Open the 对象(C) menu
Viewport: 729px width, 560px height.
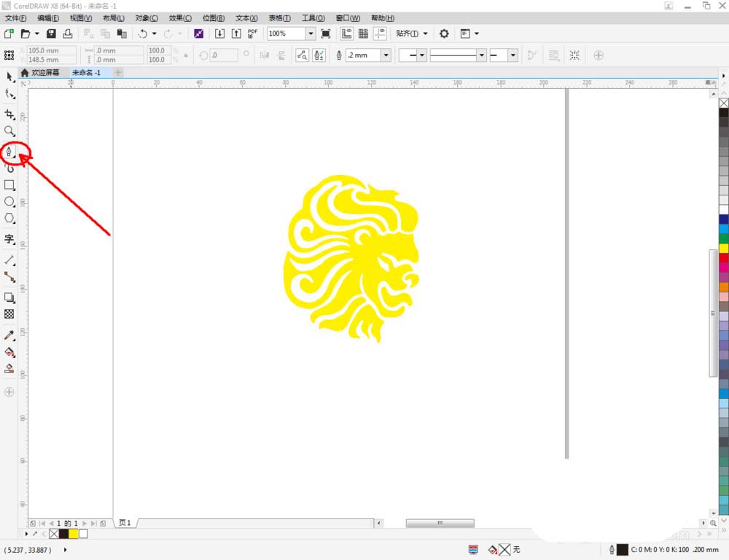pyautogui.click(x=147, y=18)
